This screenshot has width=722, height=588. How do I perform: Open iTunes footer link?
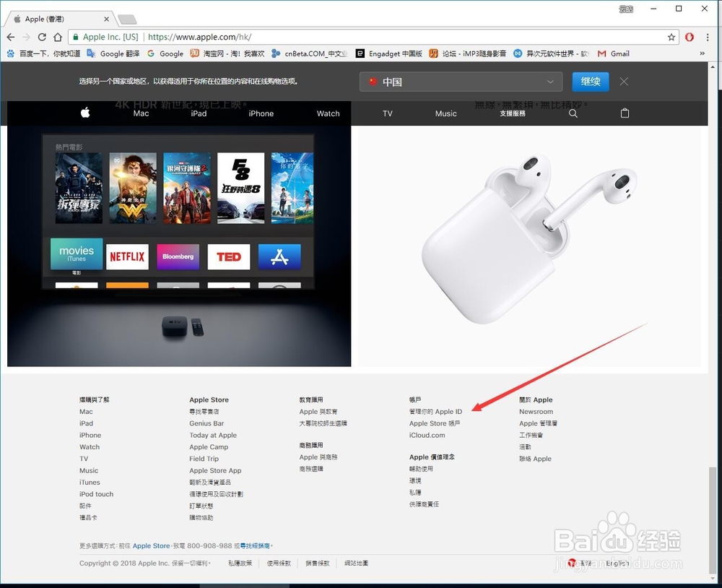point(90,482)
